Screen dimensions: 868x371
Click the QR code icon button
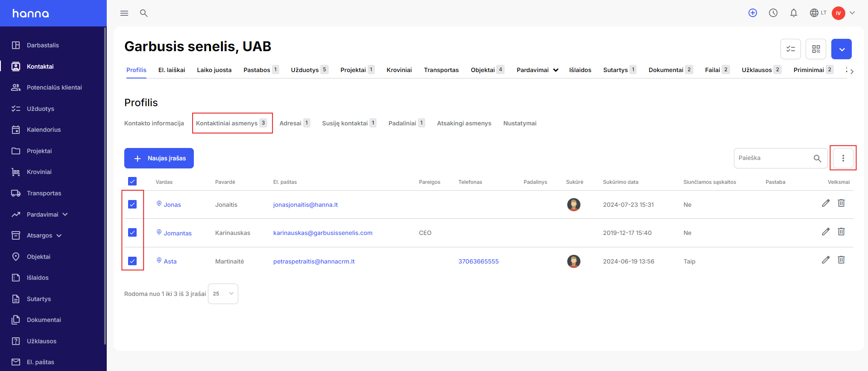[816, 49]
